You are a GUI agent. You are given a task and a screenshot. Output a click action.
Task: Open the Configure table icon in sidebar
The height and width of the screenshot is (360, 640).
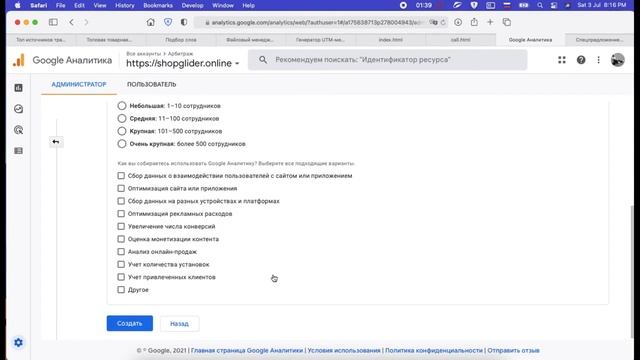click(x=18, y=151)
